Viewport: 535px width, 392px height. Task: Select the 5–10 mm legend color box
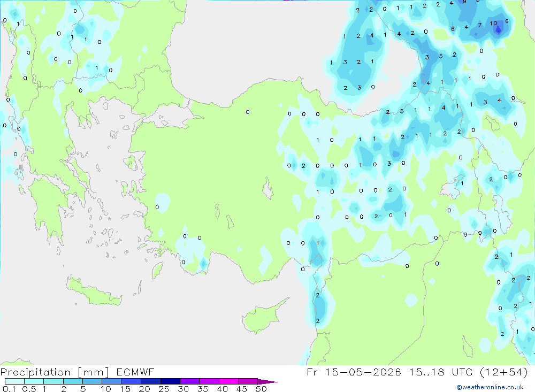pos(93,381)
